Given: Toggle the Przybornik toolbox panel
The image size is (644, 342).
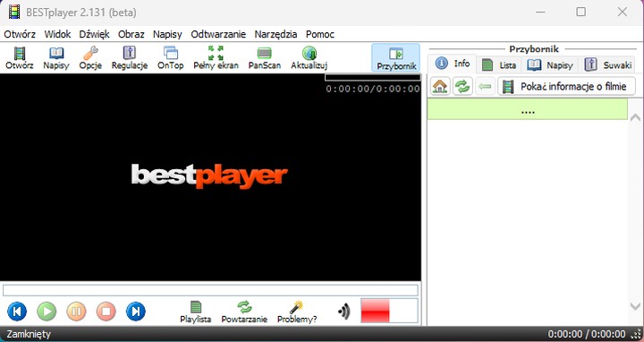Looking at the screenshot, I should coord(396,58).
